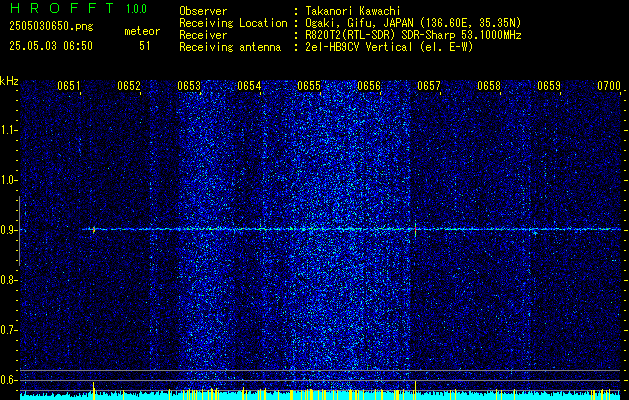Click the 1.0 kHz axis label
The image size is (629, 400).
point(8,180)
